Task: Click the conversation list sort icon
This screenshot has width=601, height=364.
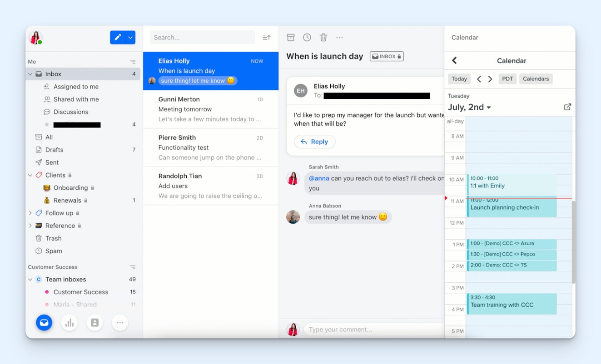Action: point(267,37)
